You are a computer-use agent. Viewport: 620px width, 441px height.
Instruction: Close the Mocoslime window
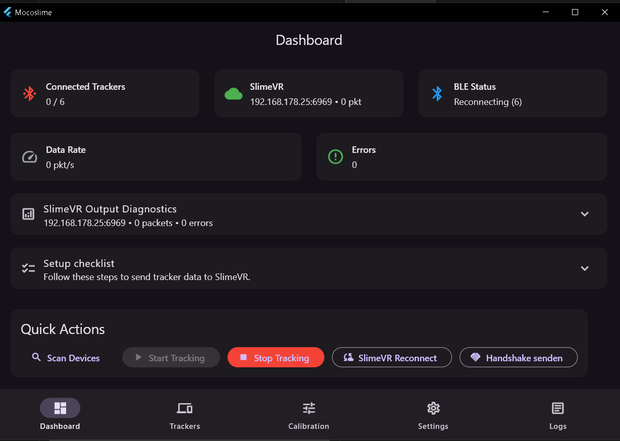pyautogui.click(x=605, y=12)
